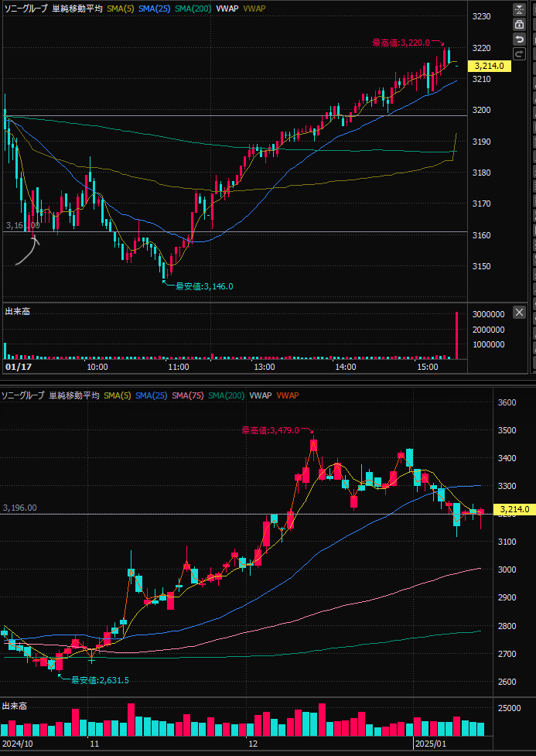This screenshot has height=756, width=536.
Task: Click the 3600 price axis value
Action: coord(508,402)
